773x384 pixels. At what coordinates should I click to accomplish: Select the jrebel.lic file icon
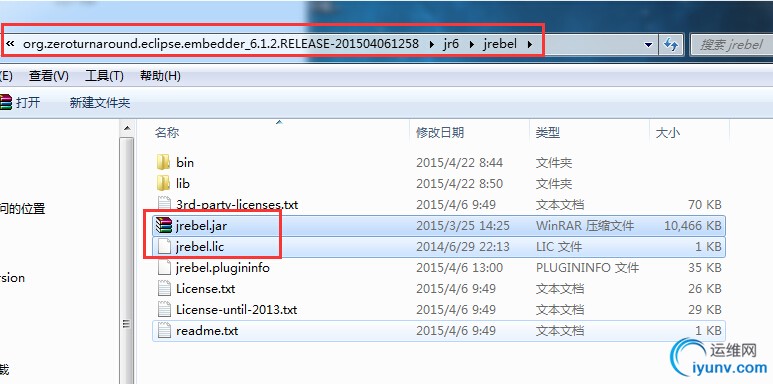click(163, 246)
